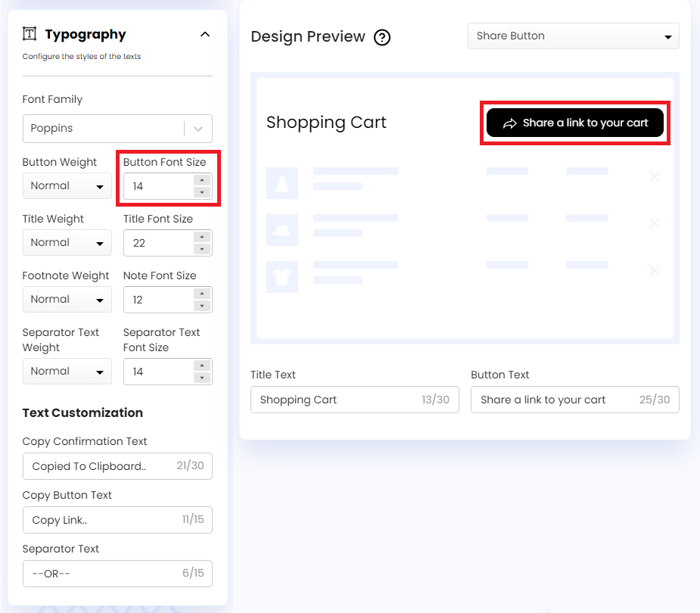This screenshot has width=700, height=613.
Task: Open the Separator Text Weight dropdown
Action: (67, 372)
